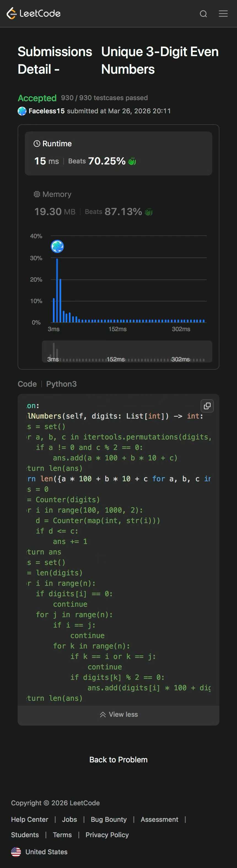Click the code line 'if k == i or k == j:'
Viewport: 237px width, 868px height.
pyautogui.click(x=113, y=657)
